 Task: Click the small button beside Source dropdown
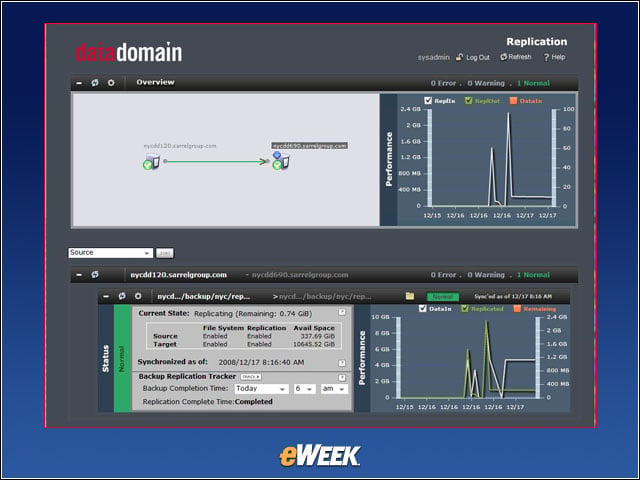164,253
